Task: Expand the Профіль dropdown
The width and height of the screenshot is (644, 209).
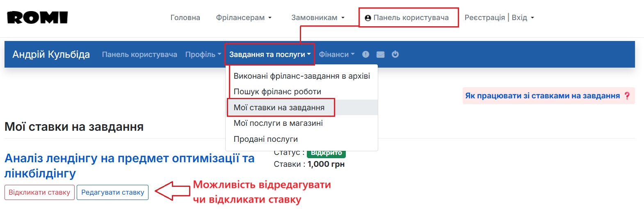Action: (203, 55)
